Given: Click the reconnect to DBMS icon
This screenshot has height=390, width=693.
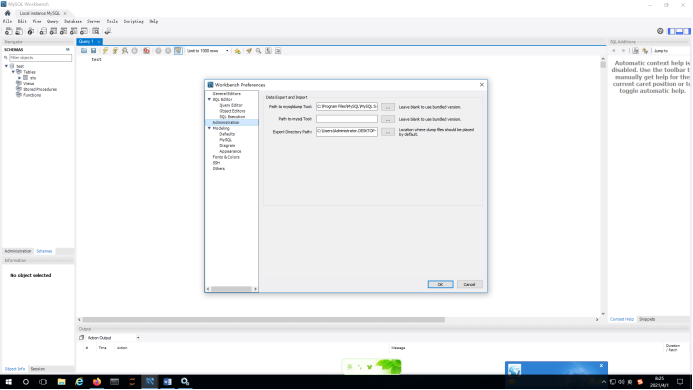Looking at the screenshot, I should [x=107, y=31].
